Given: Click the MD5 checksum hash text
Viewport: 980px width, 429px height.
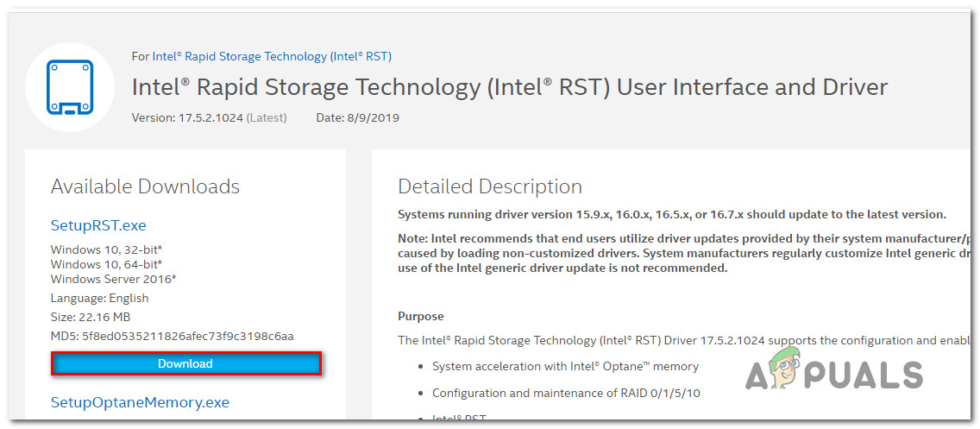Looking at the screenshot, I should point(188,336).
